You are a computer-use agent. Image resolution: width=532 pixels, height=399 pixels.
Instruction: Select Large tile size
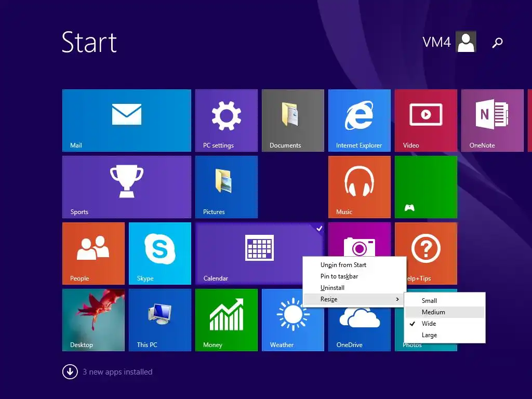[x=445, y=335]
